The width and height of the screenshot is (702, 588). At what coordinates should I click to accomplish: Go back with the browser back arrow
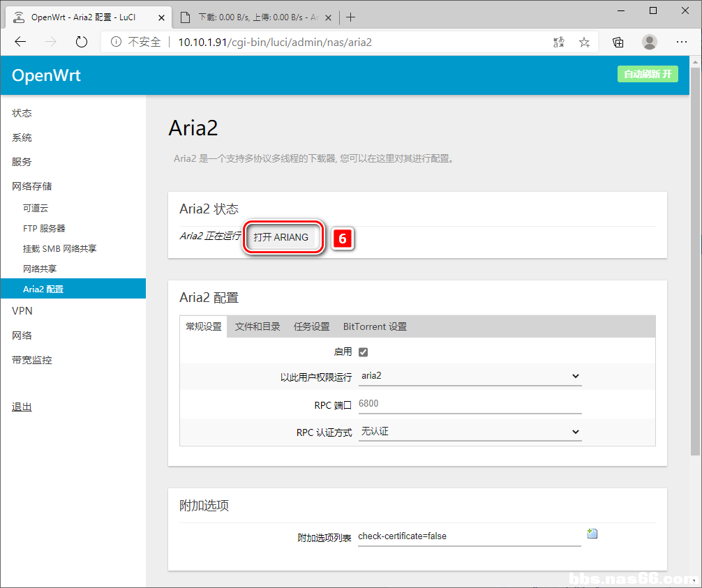pyautogui.click(x=21, y=42)
